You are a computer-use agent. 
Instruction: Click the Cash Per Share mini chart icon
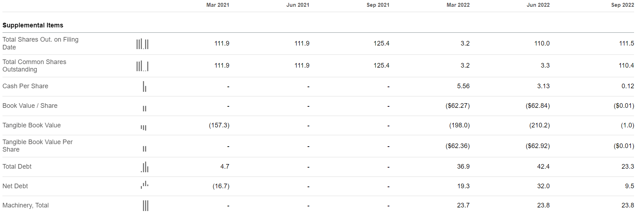click(144, 86)
